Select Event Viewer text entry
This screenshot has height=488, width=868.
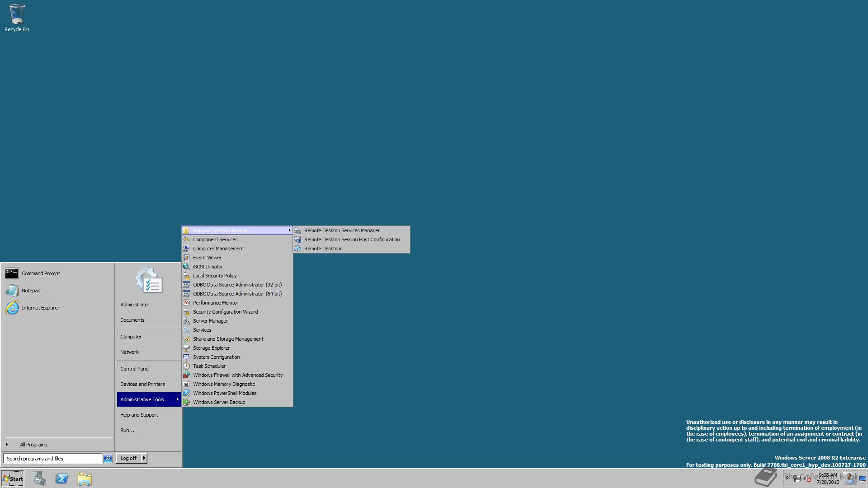[x=207, y=258]
